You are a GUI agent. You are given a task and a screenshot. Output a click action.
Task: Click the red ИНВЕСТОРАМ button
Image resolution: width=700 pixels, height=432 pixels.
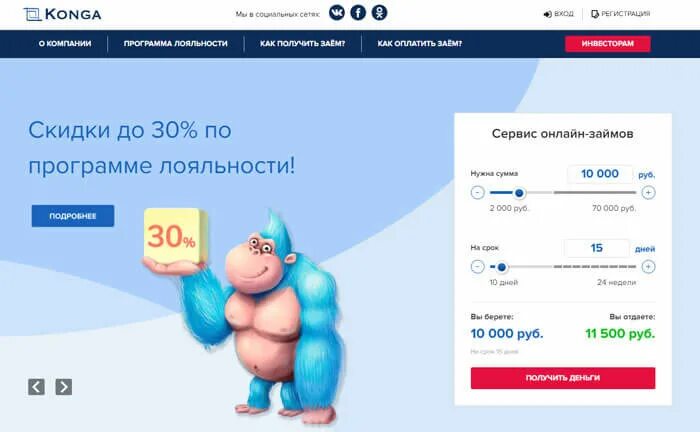pos(608,44)
